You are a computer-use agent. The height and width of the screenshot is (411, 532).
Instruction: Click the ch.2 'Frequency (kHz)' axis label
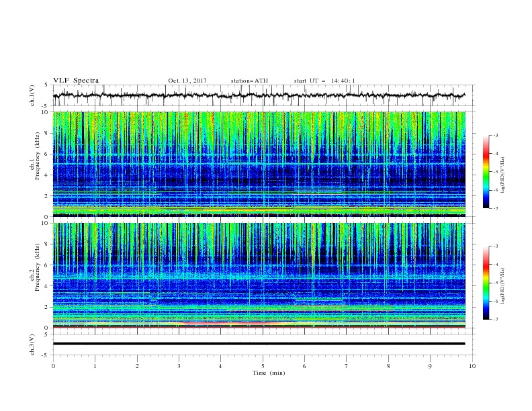click(38, 267)
